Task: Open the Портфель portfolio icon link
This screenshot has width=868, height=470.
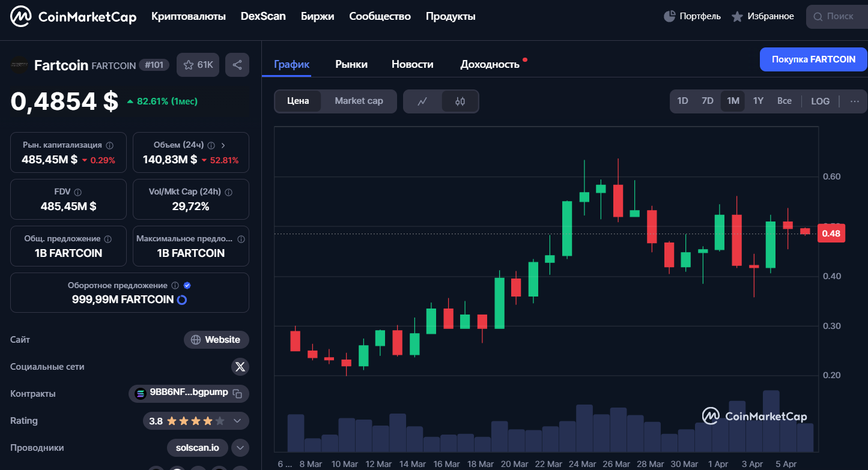Action: click(692, 16)
